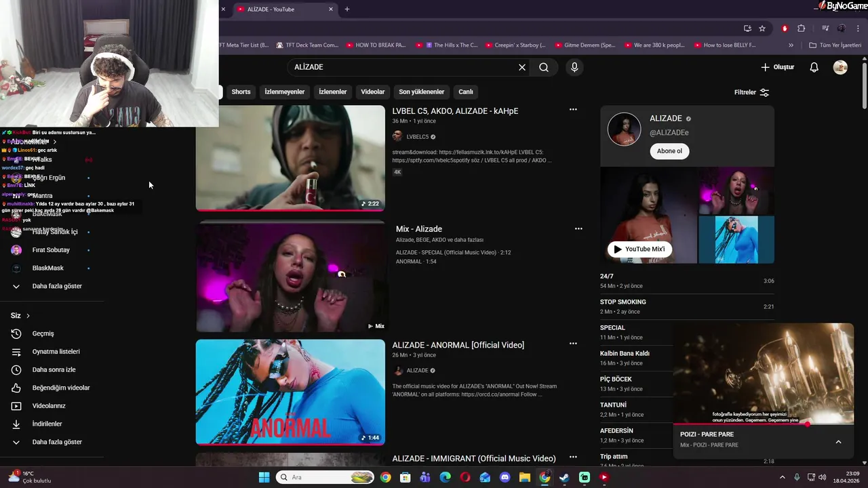Screen dimensions: 868x488
Task: Select the Canlı filter chip
Action: [466, 91]
